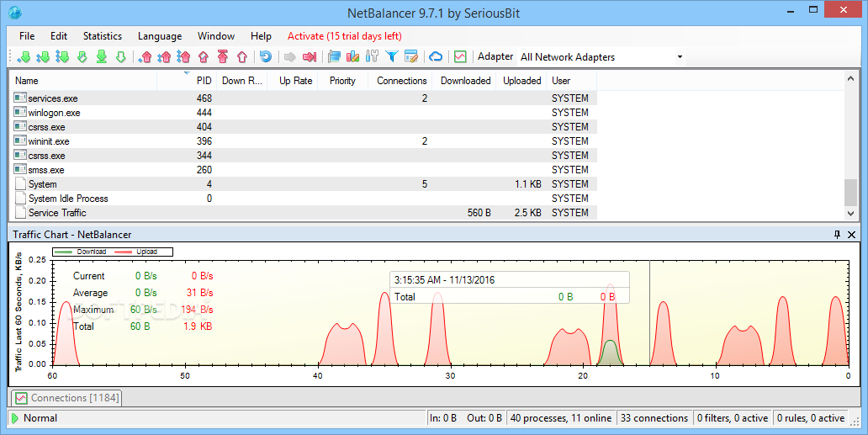Click the three-dot red upload priority arrow
868x435 pixels.
(x=183, y=56)
